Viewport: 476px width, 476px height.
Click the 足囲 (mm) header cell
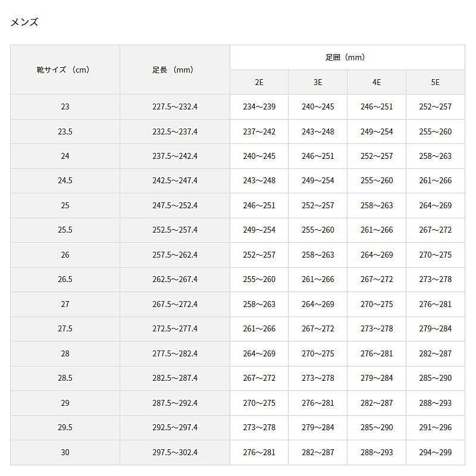point(347,58)
